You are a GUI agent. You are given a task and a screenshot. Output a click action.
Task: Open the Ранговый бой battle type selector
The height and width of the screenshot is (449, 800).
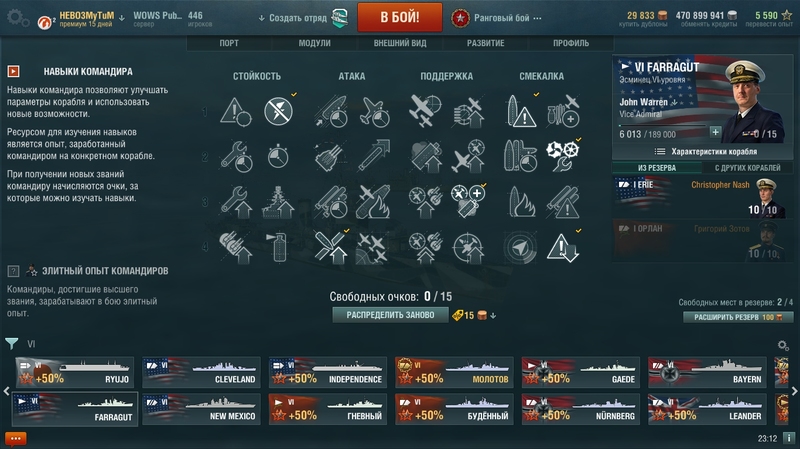pyautogui.click(x=496, y=18)
